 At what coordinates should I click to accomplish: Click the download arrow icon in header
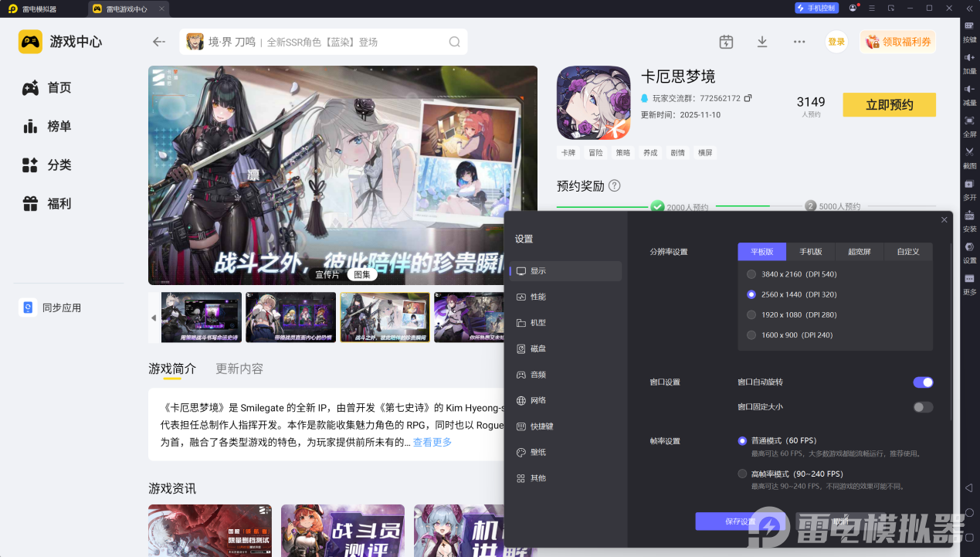point(762,42)
